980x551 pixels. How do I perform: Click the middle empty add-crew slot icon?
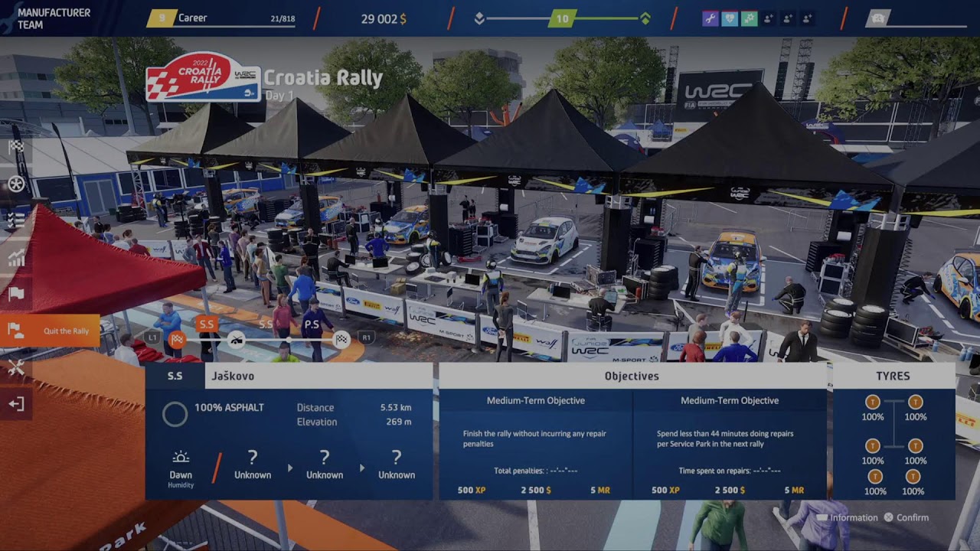(x=789, y=18)
